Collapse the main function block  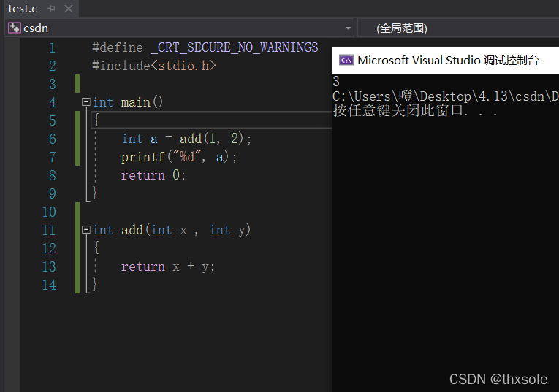tap(86, 102)
